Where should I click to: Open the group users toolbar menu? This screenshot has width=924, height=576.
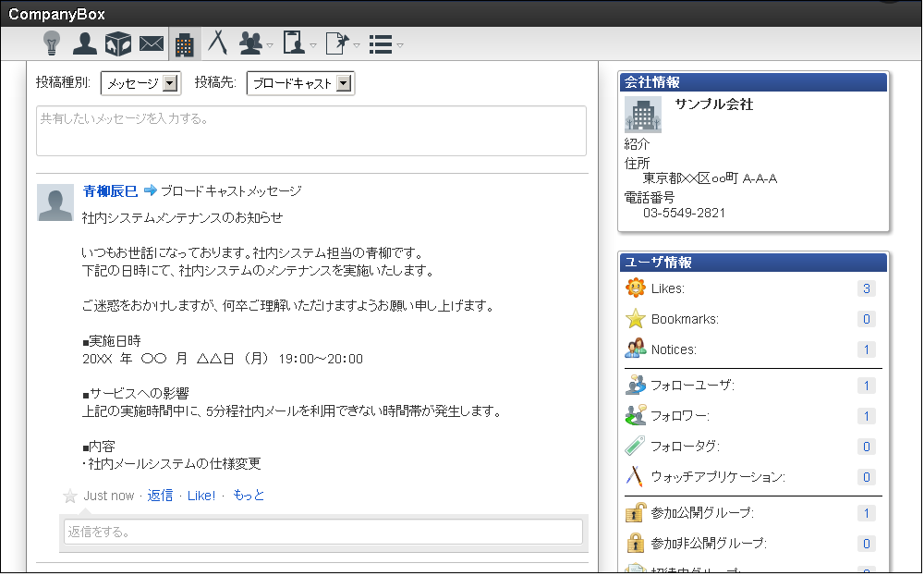tap(253, 43)
